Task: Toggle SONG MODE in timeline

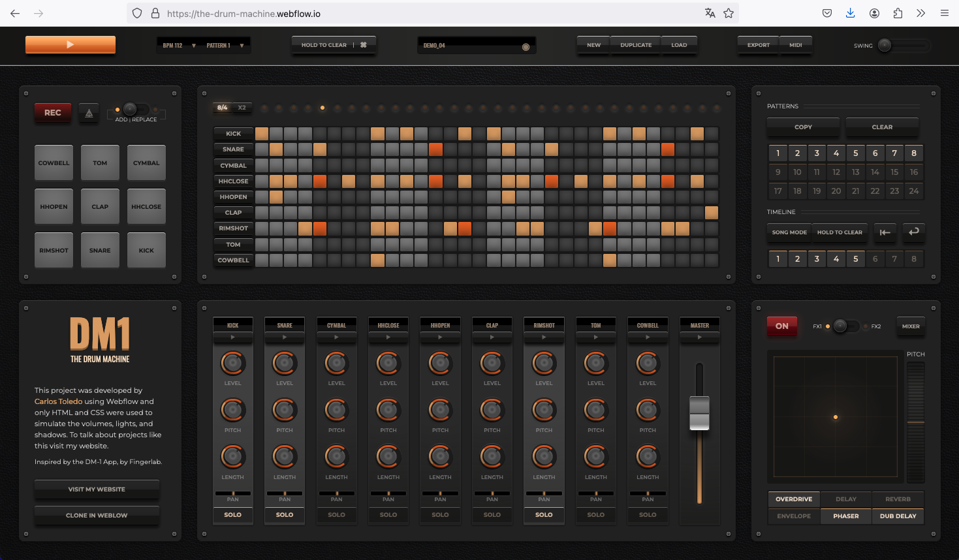Action: [789, 232]
